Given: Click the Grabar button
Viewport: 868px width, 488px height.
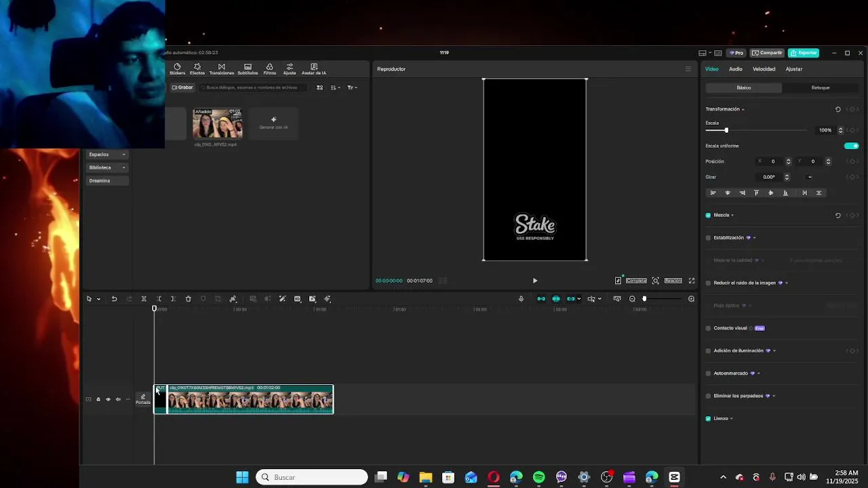Looking at the screenshot, I should [182, 87].
